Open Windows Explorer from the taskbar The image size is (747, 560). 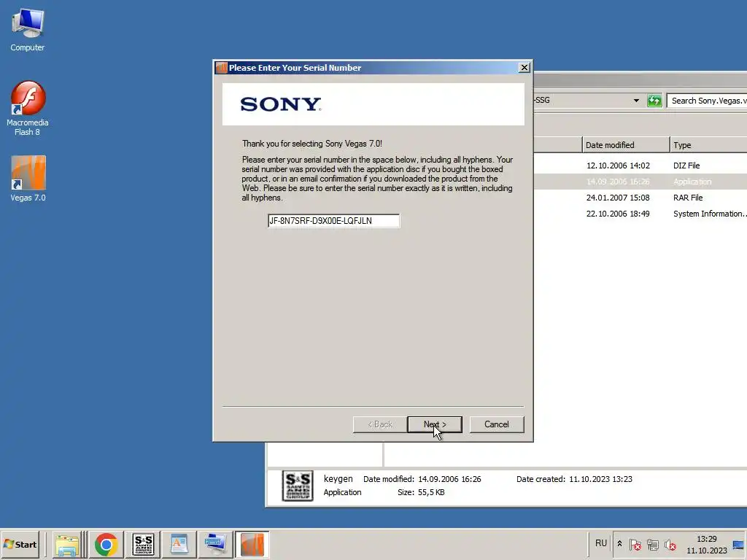(67, 544)
